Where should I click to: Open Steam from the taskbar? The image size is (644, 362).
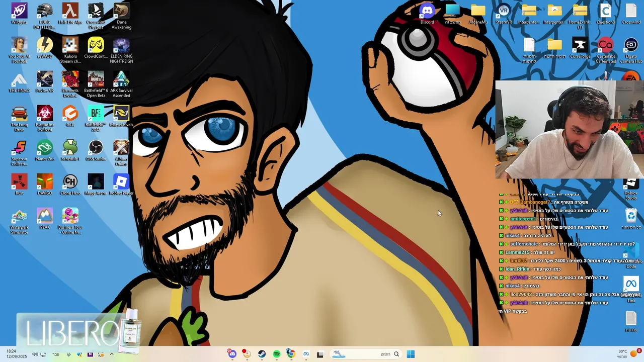[262, 354]
